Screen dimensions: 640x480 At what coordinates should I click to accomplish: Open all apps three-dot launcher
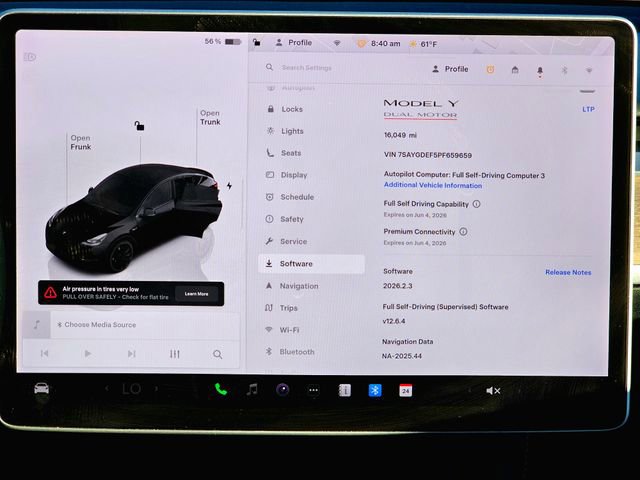pos(313,390)
